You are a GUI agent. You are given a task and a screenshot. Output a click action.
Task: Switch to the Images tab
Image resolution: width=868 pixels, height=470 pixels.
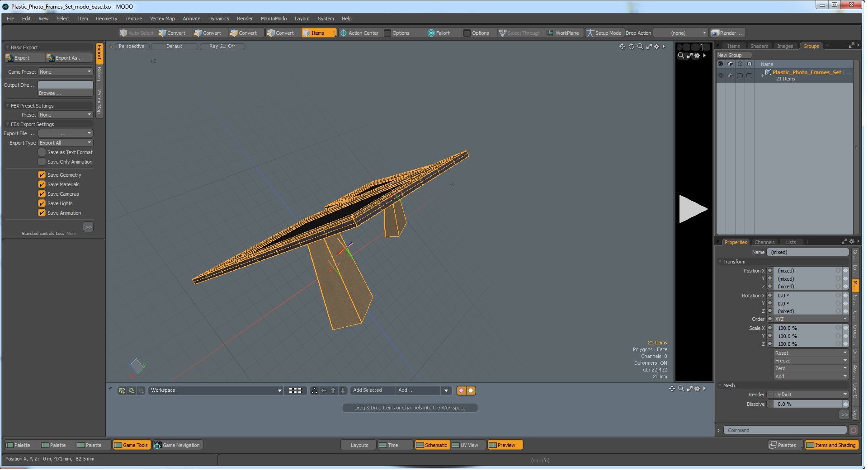(x=785, y=46)
